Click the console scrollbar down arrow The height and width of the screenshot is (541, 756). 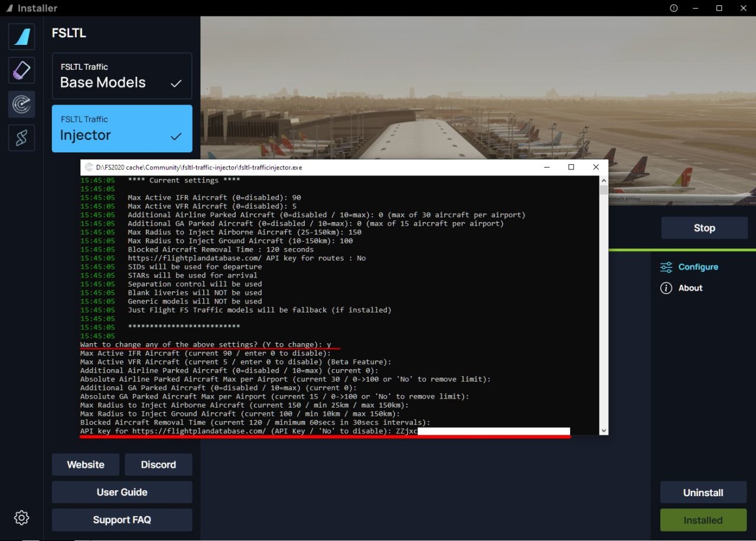coord(603,431)
